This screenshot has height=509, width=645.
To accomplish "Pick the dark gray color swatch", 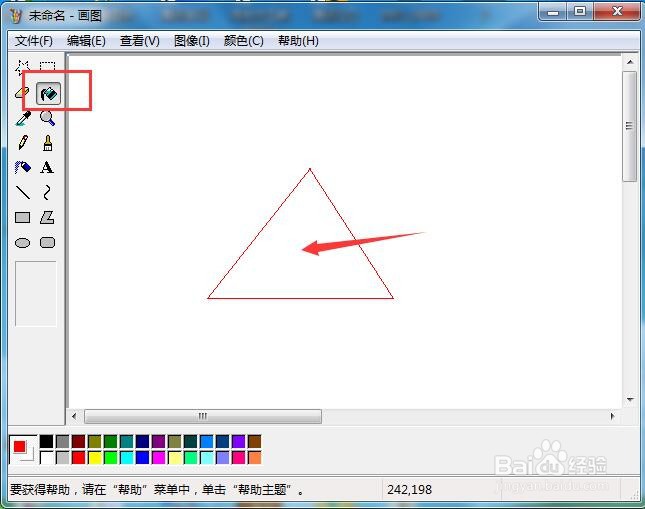I will click(x=63, y=442).
